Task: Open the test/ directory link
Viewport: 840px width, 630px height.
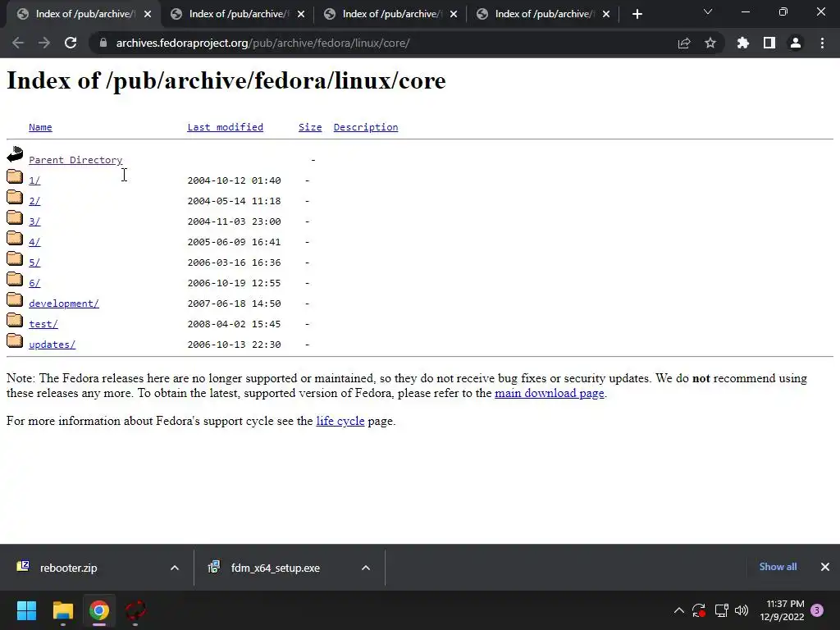Action: click(x=43, y=324)
